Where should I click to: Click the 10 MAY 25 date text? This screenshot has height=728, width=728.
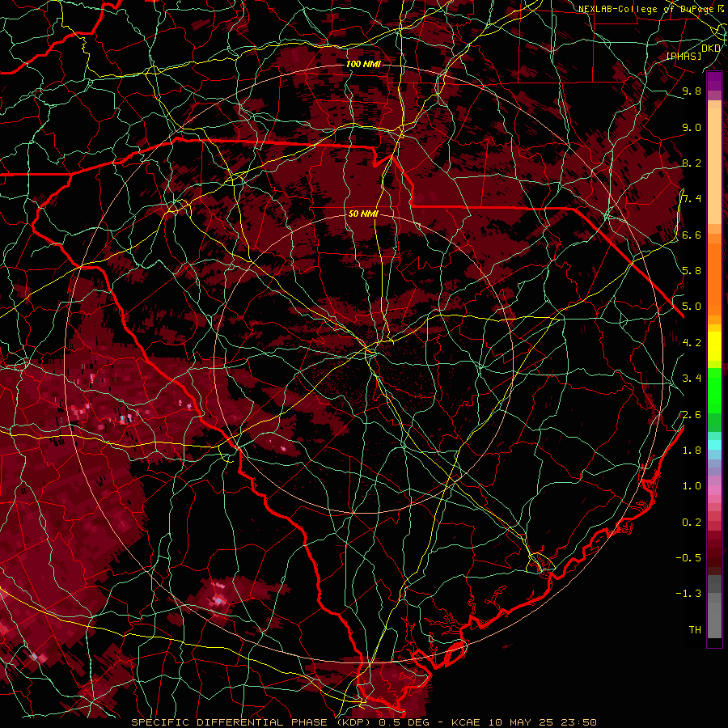(520, 722)
